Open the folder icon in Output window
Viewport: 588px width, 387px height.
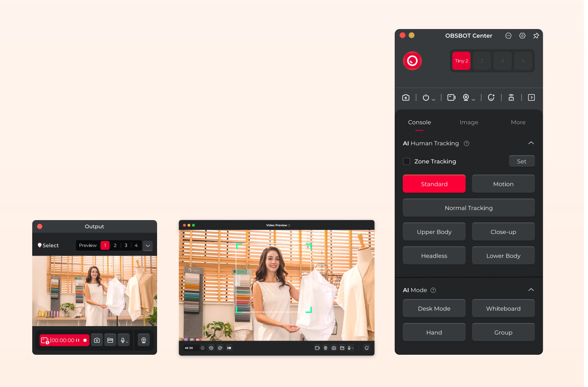110,340
